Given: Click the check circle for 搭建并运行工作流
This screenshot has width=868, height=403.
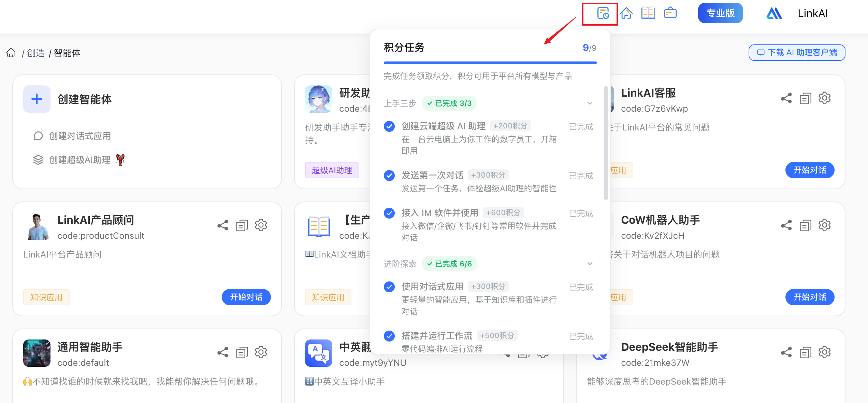Looking at the screenshot, I should pyautogui.click(x=389, y=336).
